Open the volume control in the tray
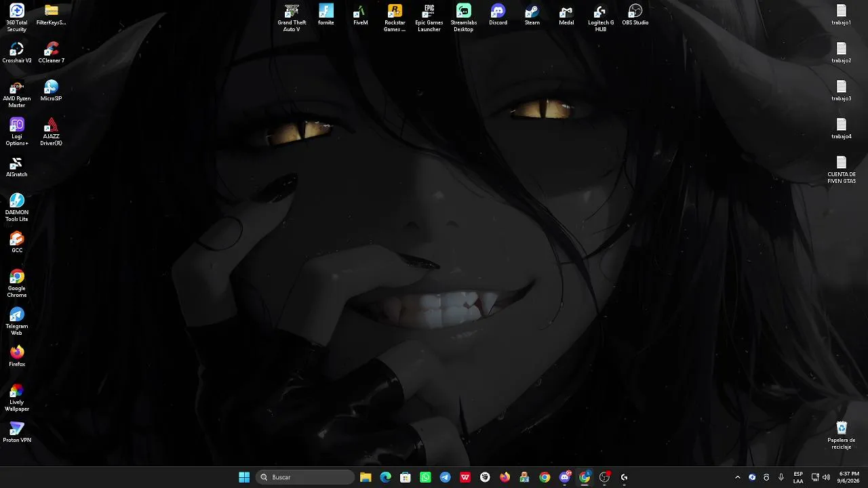This screenshot has height=488, width=868. pyautogui.click(x=826, y=477)
